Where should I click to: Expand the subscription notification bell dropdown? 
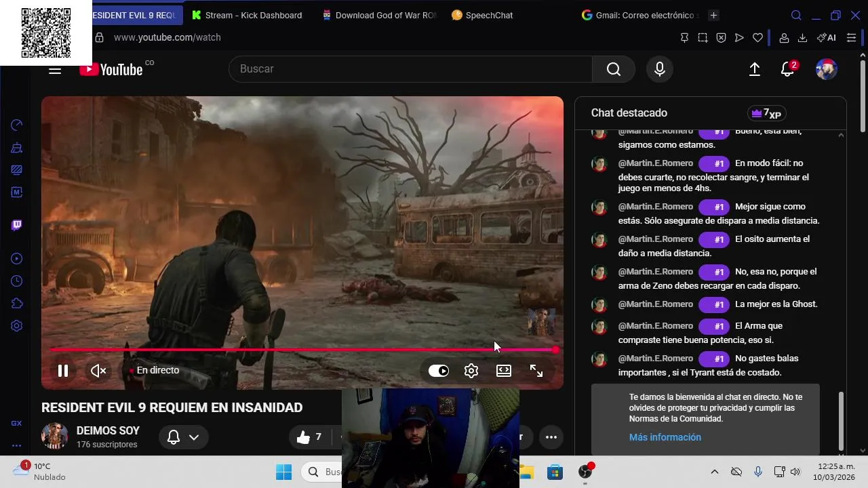(183, 437)
